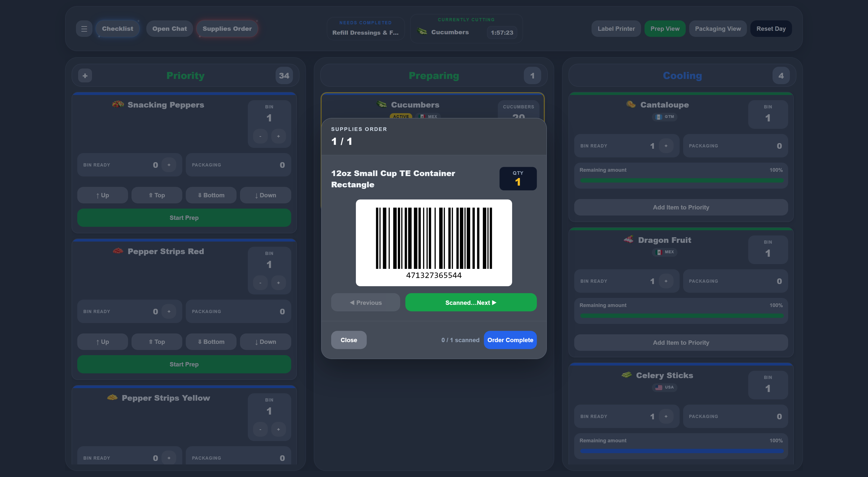Open the chat panel
868x477 pixels.
tap(169, 29)
